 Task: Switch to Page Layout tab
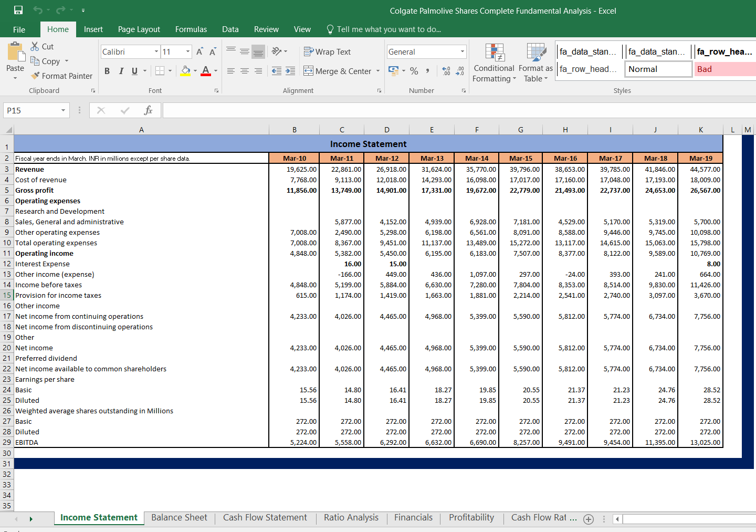[139, 29]
